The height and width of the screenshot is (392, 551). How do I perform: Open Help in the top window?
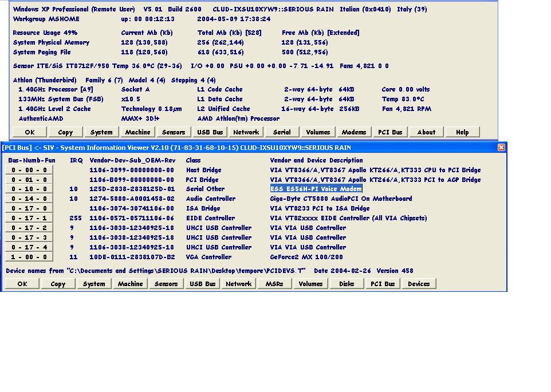(x=462, y=132)
